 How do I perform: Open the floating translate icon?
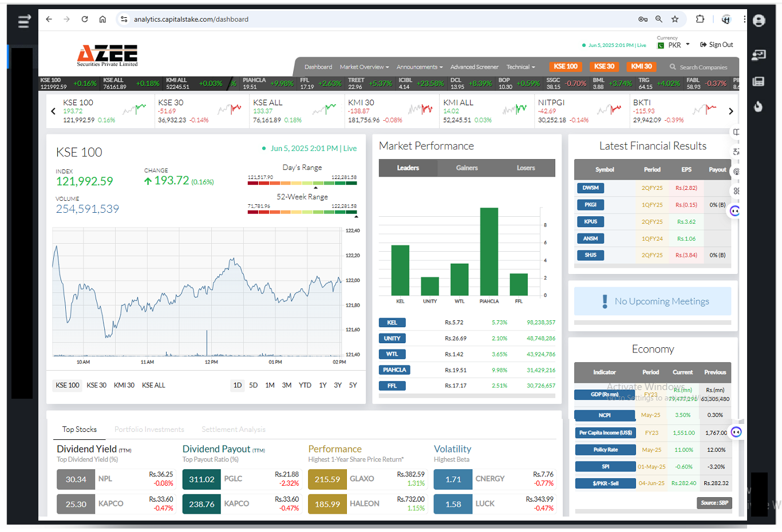[736, 152]
